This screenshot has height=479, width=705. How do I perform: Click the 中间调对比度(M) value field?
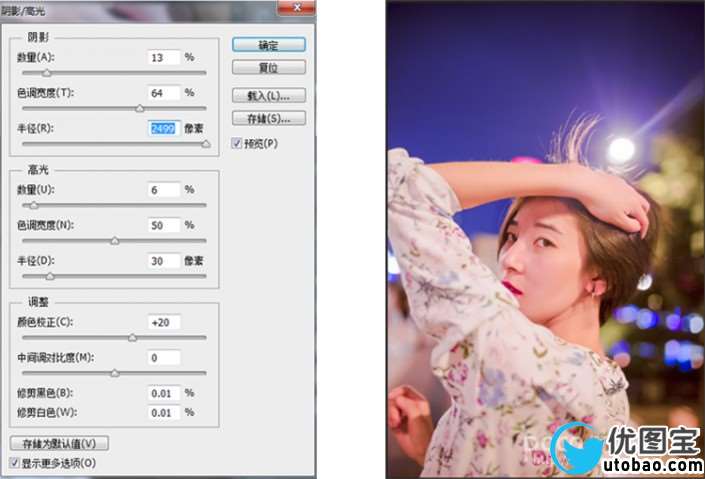164,358
